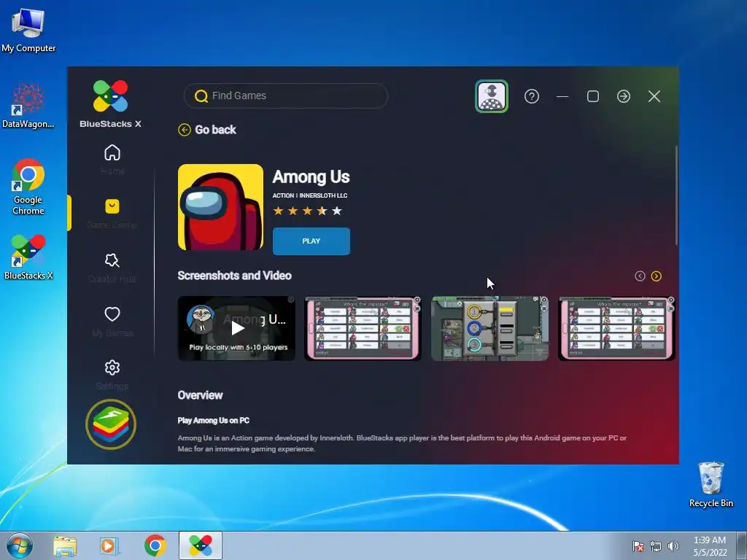Open the user profile avatar
This screenshot has height=560, width=747.
pos(492,96)
